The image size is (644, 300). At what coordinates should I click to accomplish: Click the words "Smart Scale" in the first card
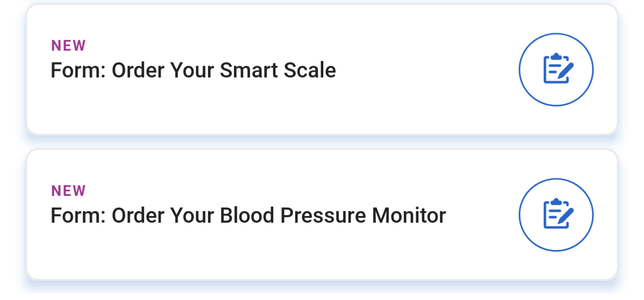(278, 71)
